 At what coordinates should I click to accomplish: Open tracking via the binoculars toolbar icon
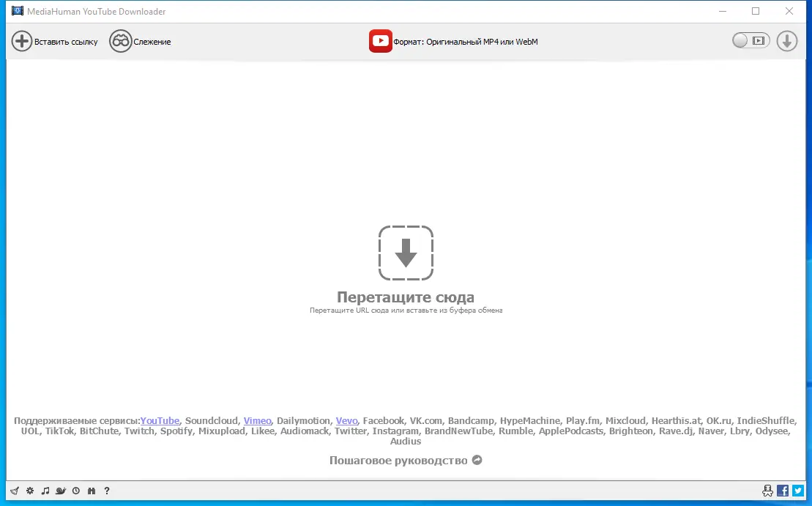tap(120, 42)
